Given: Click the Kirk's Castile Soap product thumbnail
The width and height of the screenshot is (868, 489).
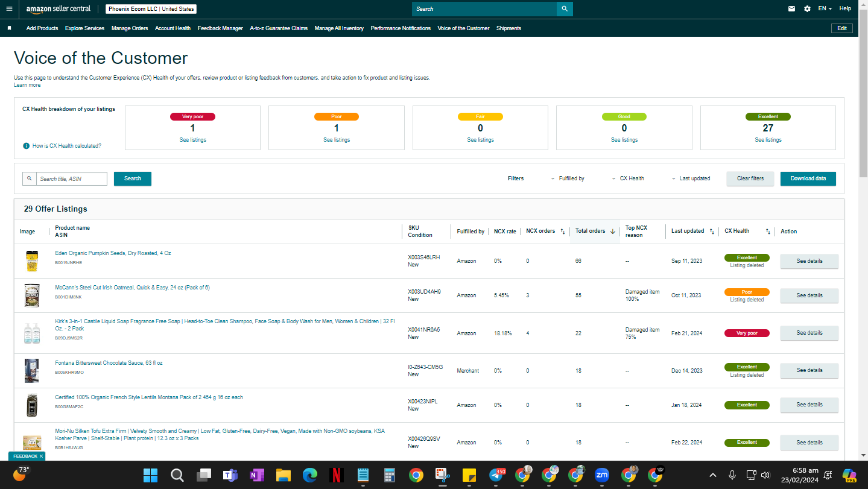Looking at the screenshot, I should pos(31,333).
